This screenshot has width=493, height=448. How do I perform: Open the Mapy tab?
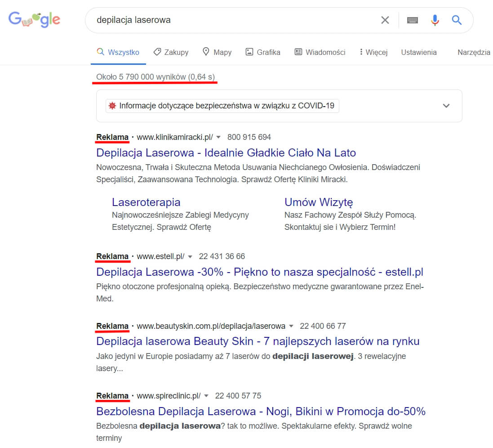coord(217,52)
